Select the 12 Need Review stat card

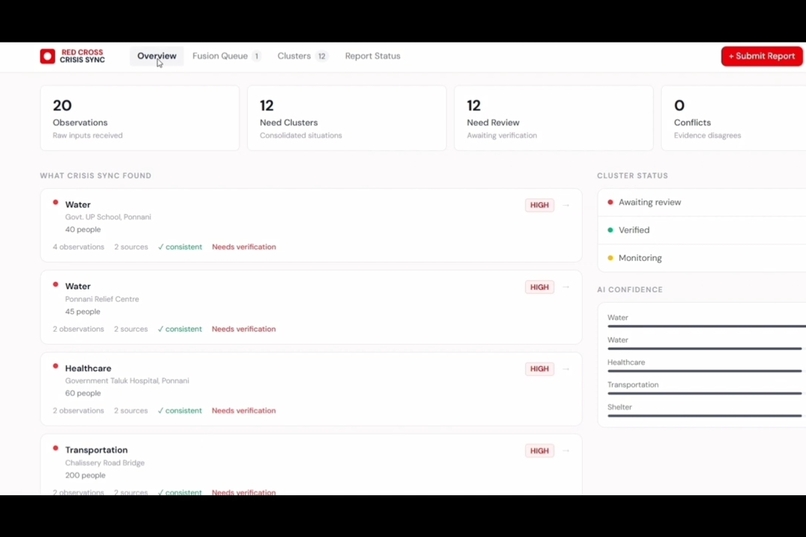[x=554, y=118]
